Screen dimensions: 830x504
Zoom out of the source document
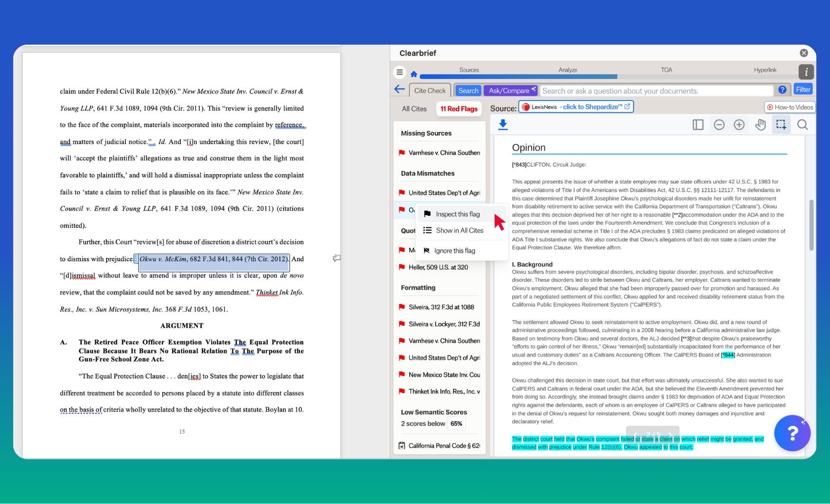(x=719, y=125)
